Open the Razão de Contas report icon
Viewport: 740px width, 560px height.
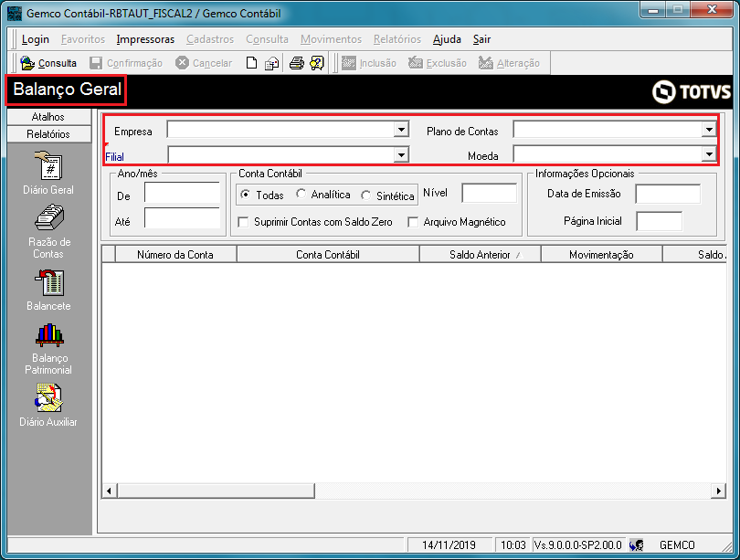49,218
